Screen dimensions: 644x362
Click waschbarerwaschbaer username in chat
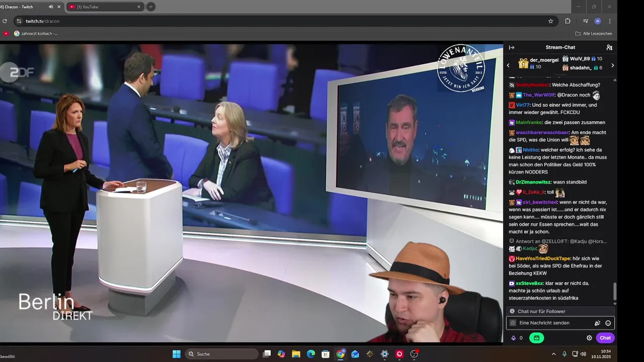point(542,133)
